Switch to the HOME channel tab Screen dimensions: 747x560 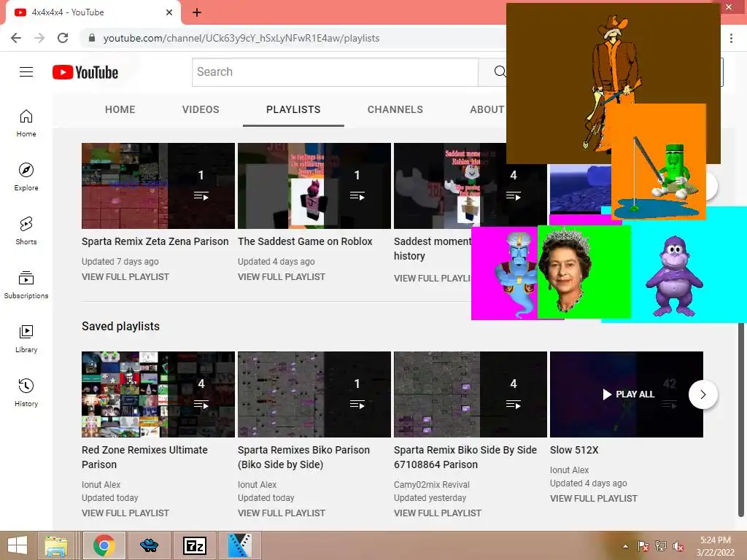click(120, 109)
